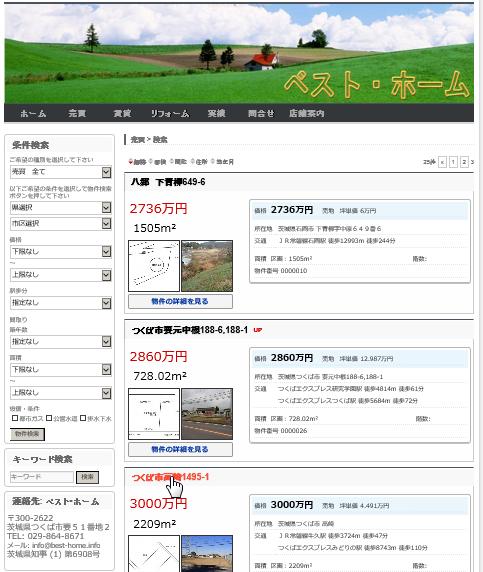Image resolution: width=483 pixels, height=572 pixels.
Task: Sort listings by 価格 arrow icon
Action: click(x=130, y=162)
